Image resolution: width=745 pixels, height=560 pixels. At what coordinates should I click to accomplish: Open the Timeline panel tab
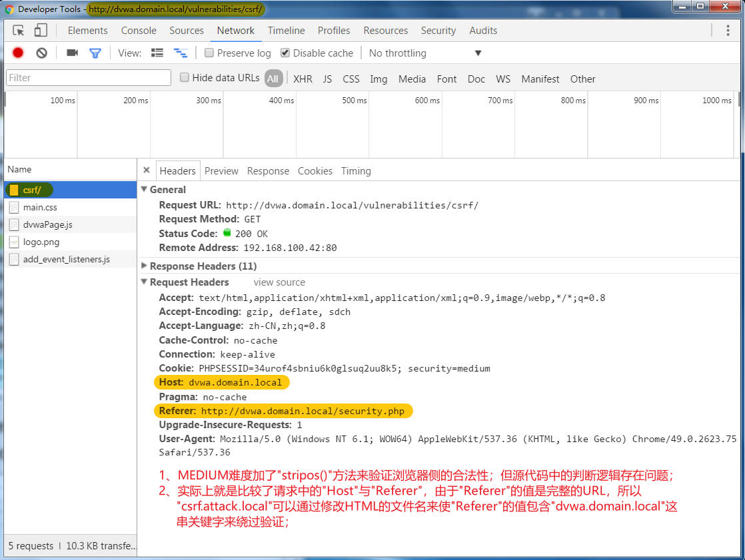click(x=286, y=31)
